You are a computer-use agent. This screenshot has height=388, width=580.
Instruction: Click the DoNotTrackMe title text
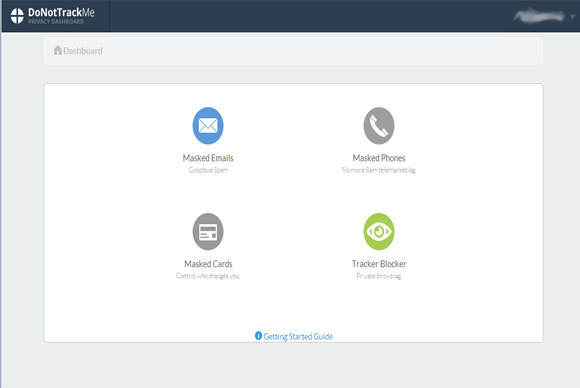pyautogui.click(x=61, y=13)
